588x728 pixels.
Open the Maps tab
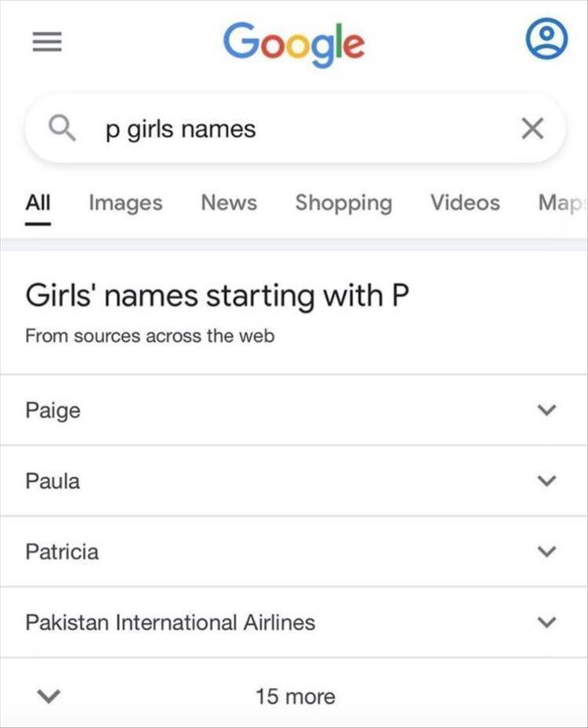click(561, 202)
